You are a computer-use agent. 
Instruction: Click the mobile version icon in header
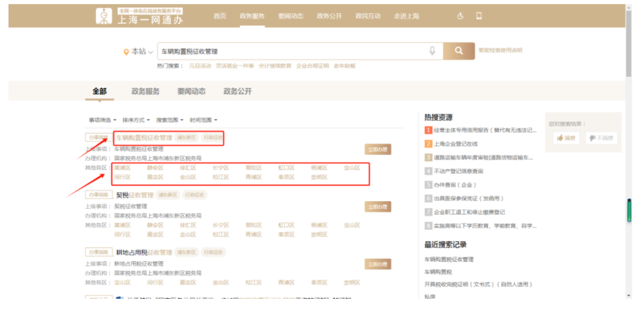point(479,16)
